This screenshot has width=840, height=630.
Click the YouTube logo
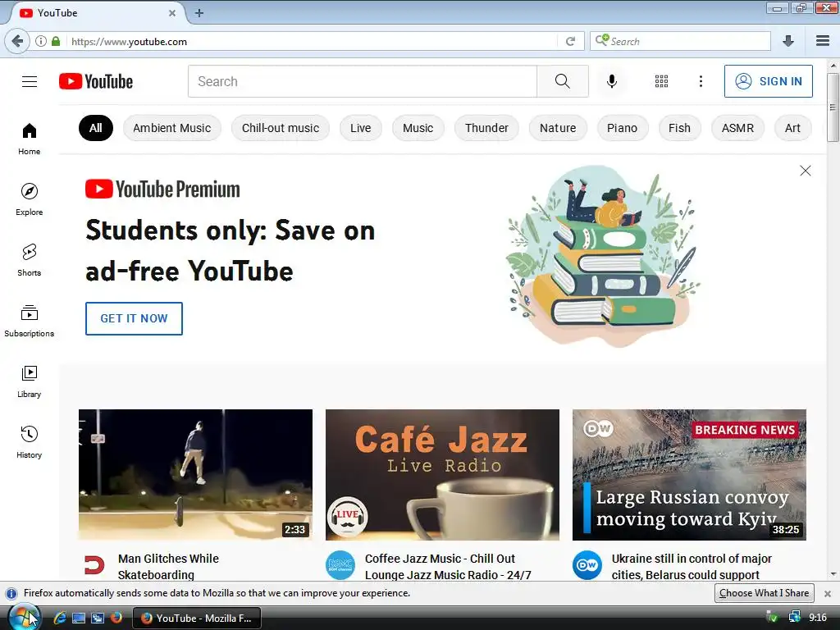[96, 81]
